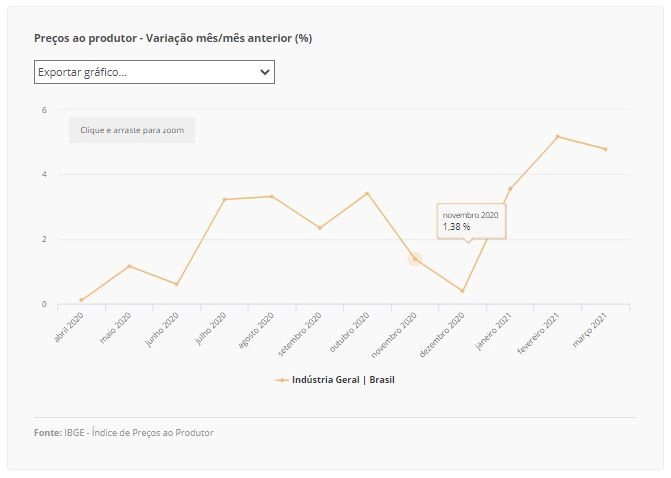This screenshot has width=671, height=478.
Task: Select the abril 2020 data point
Action: pyautogui.click(x=81, y=300)
